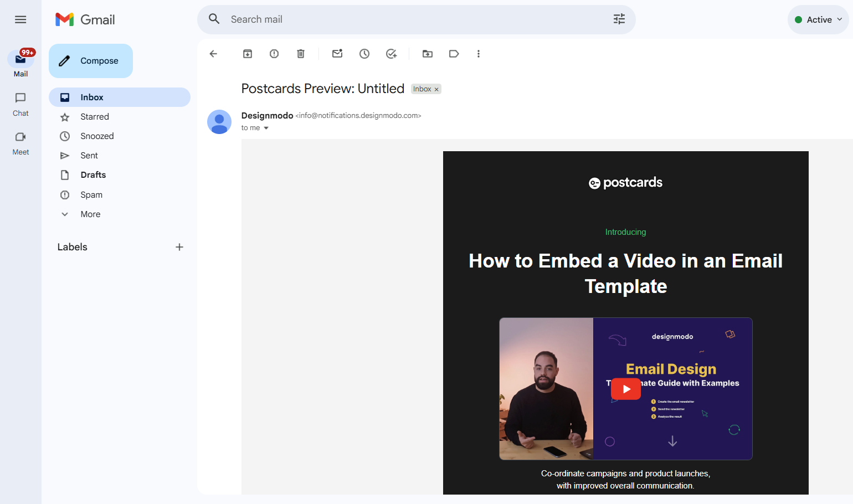The height and width of the screenshot is (504, 853).
Task: Snooze this email with clock icon
Action: click(x=364, y=54)
